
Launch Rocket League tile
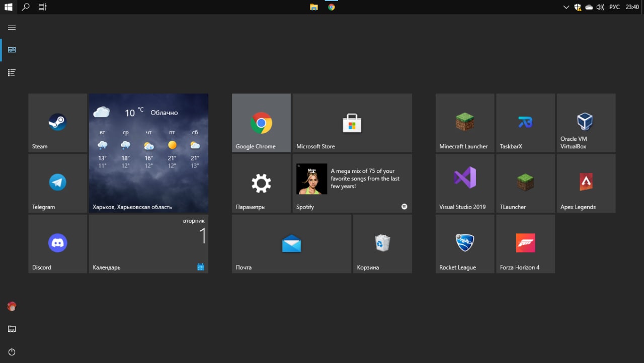465,244
